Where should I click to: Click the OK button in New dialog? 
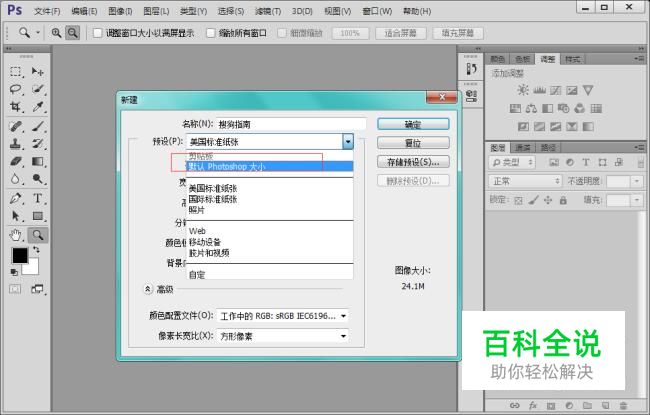coord(413,124)
